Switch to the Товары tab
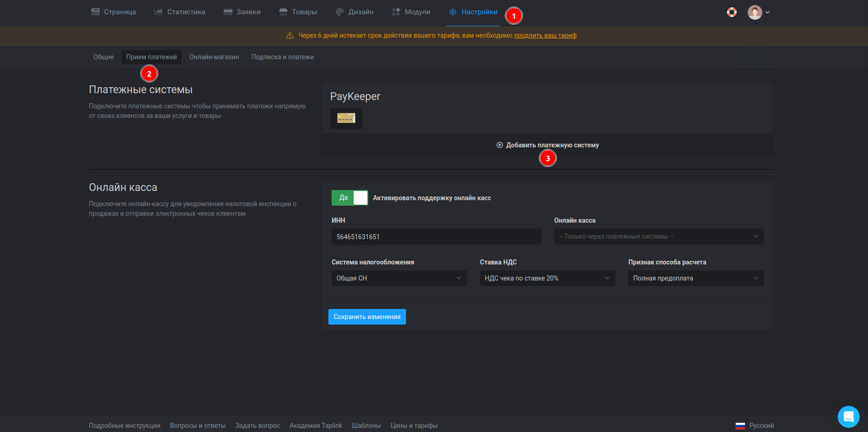Viewport: 868px width, 432px height. (x=298, y=12)
